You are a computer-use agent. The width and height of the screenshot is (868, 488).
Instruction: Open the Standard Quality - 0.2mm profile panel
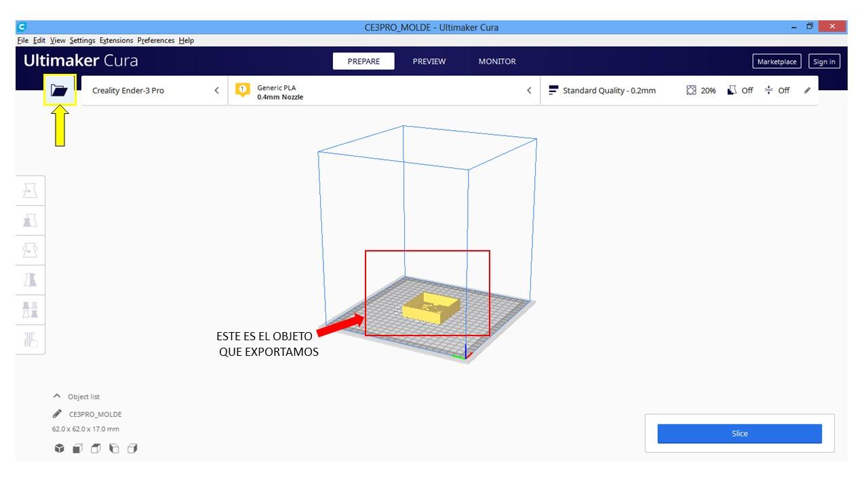[x=679, y=90]
